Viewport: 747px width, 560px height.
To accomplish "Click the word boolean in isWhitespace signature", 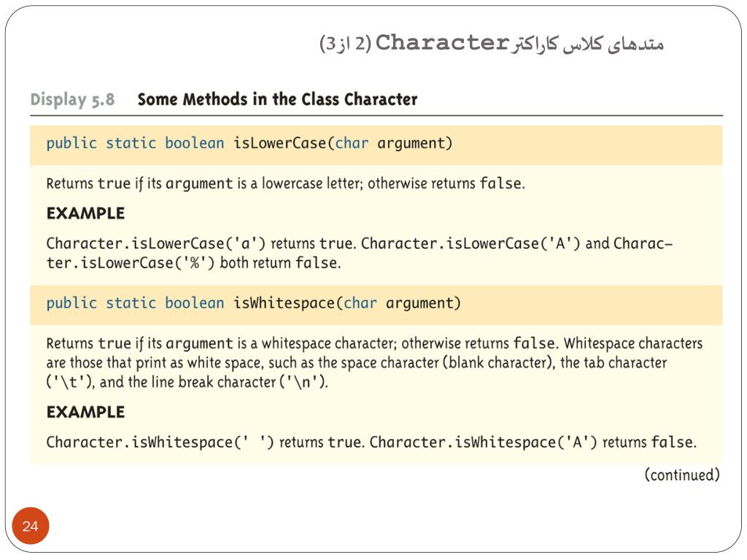I will pyautogui.click(x=194, y=303).
